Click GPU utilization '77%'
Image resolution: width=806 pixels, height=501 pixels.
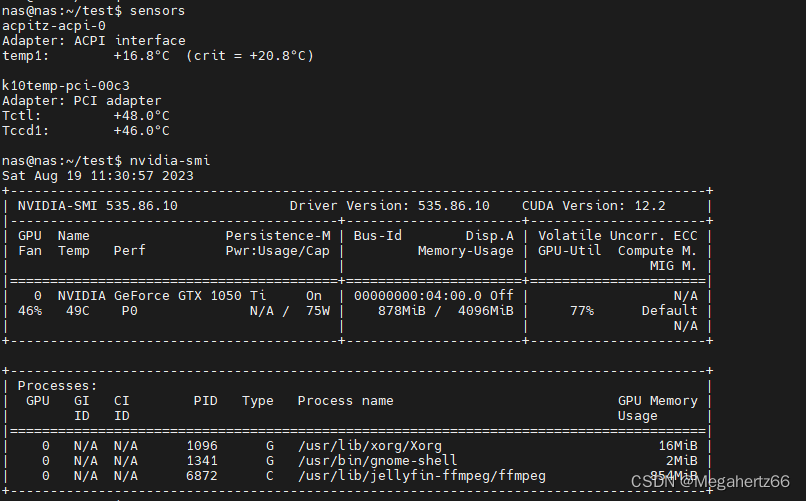pyautogui.click(x=582, y=311)
